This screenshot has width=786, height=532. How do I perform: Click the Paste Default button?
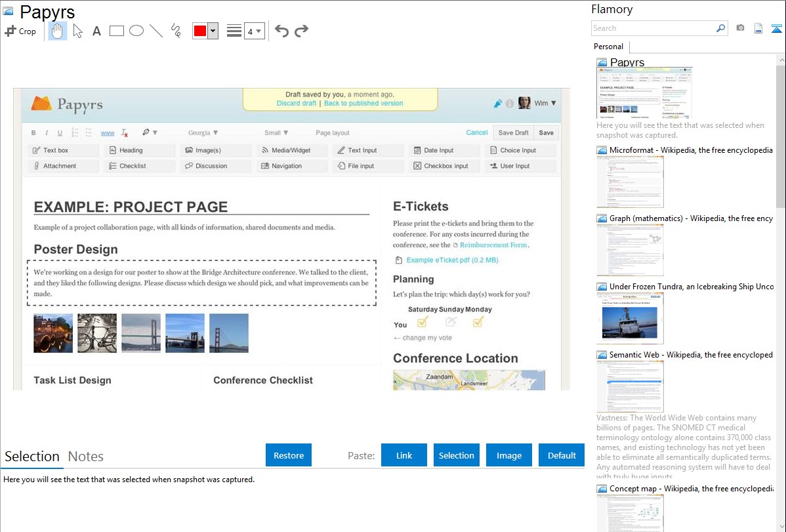[562, 455]
